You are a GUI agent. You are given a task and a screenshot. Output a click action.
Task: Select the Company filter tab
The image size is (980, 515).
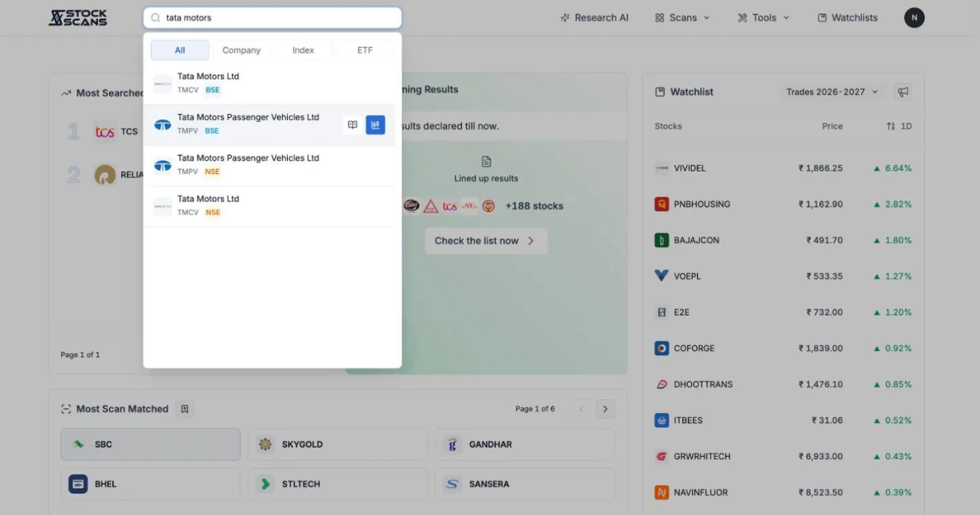point(242,50)
